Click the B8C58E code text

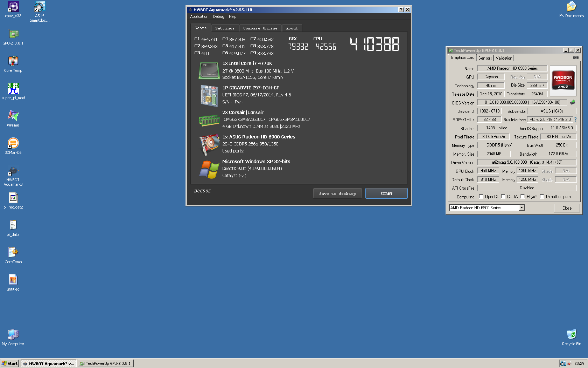point(202,191)
